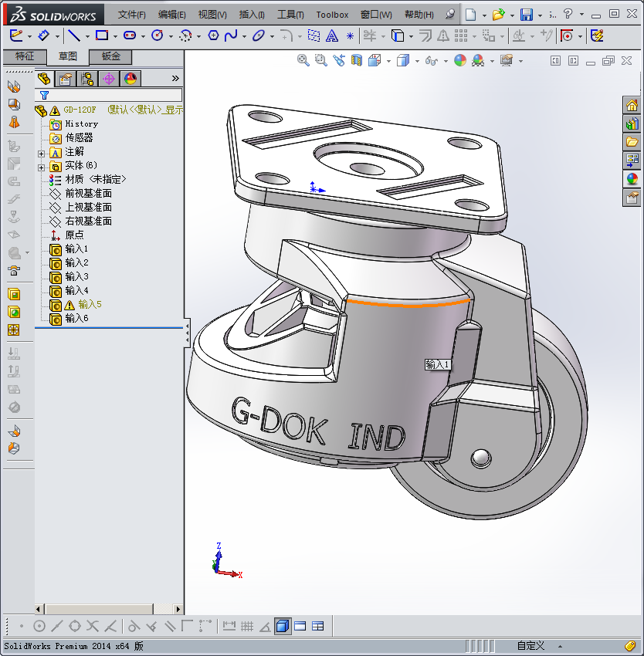
Task: Click the Open document folder icon
Action: 498,15
